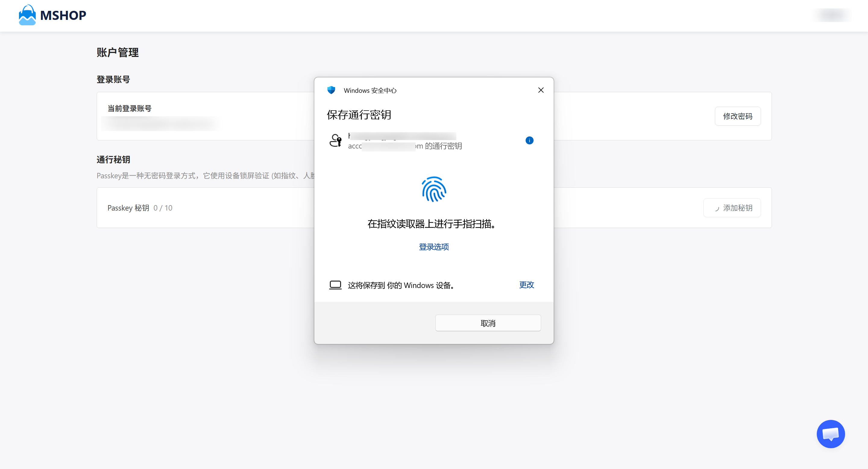Click the 登录账号 section heading

point(113,80)
